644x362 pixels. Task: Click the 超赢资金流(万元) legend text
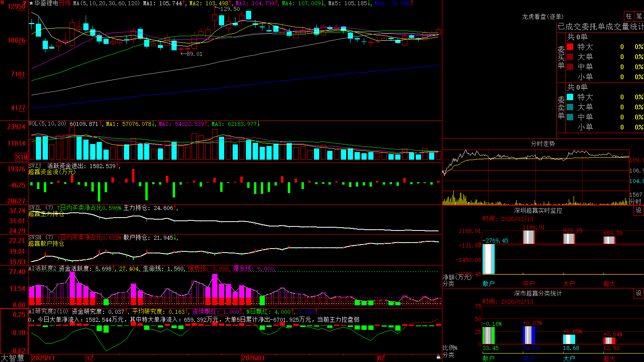tap(52, 172)
